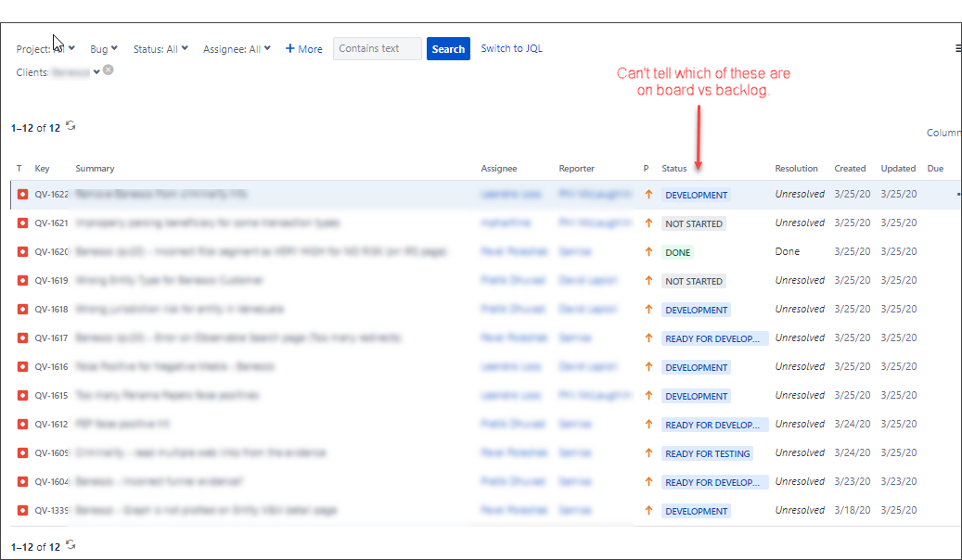Click the DEVELOPMENT status on QV-1618
Image resolution: width=962 pixels, height=560 pixels.
(x=697, y=310)
